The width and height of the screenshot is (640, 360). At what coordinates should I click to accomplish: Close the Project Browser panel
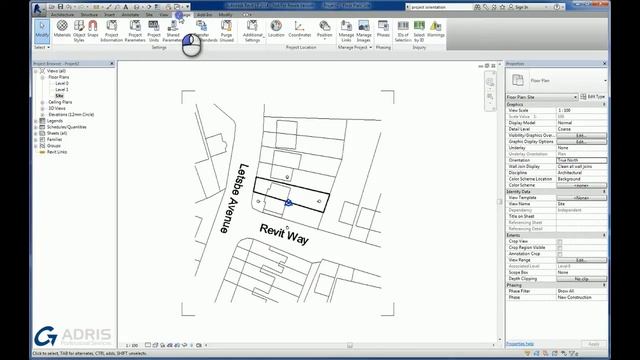click(x=112, y=64)
